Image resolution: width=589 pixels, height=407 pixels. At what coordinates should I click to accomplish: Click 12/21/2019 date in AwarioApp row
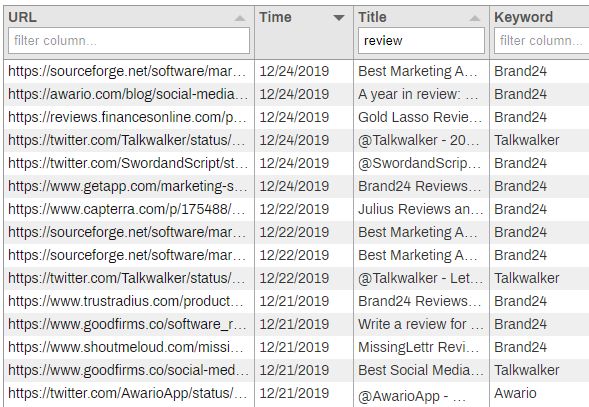pyautogui.click(x=294, y=393)
